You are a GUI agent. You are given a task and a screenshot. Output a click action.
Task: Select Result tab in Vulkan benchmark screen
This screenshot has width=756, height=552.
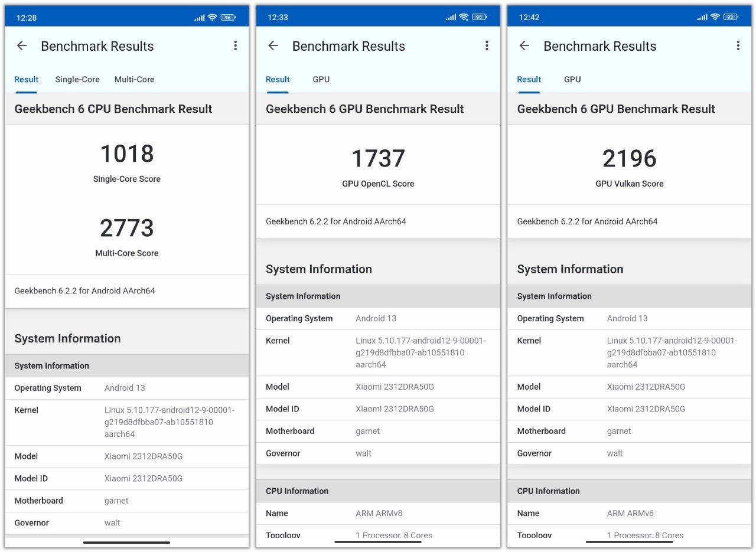(529, 79)
